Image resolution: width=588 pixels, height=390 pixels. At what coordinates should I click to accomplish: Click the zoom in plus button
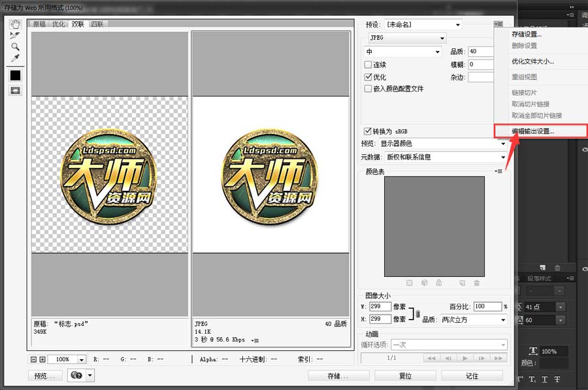pos(42,359)
